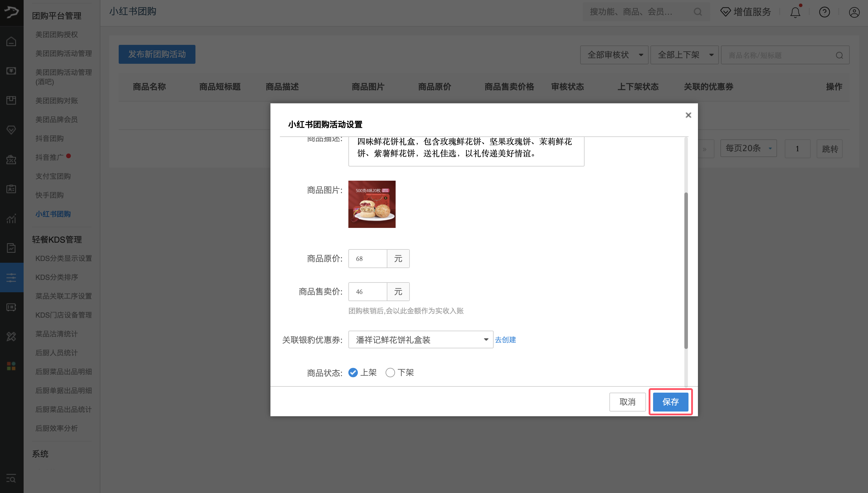The width and height of the screenshot is (868, 493).
Task: Click the help question-mark icon
Action: click(x=824, y=12)
